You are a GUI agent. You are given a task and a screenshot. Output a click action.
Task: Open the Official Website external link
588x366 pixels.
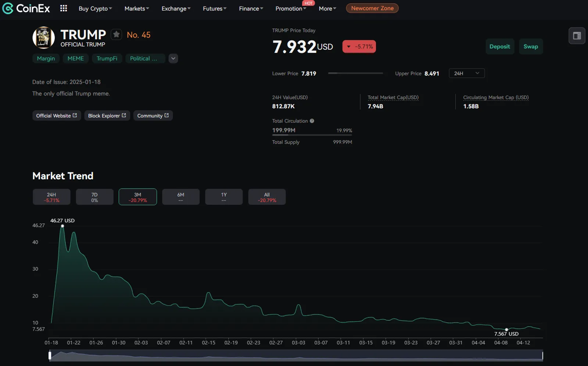57,116
